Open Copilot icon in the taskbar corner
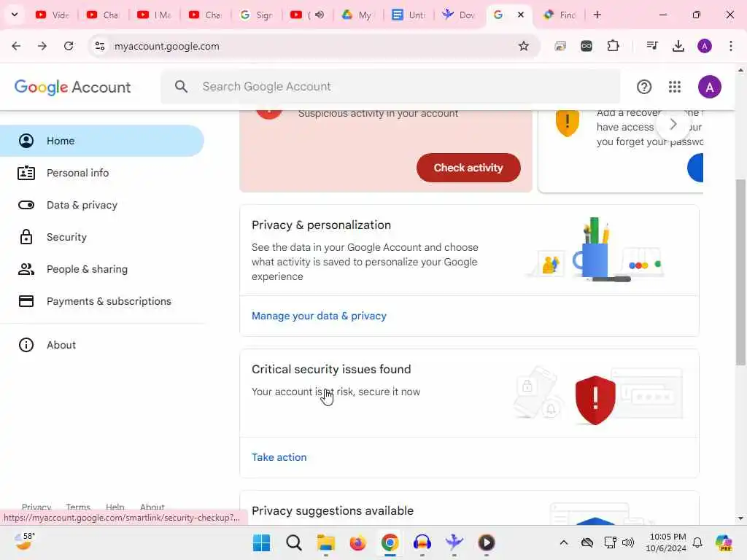The width and height of the screenshot is (747, 560). click(x=724, y=542)
